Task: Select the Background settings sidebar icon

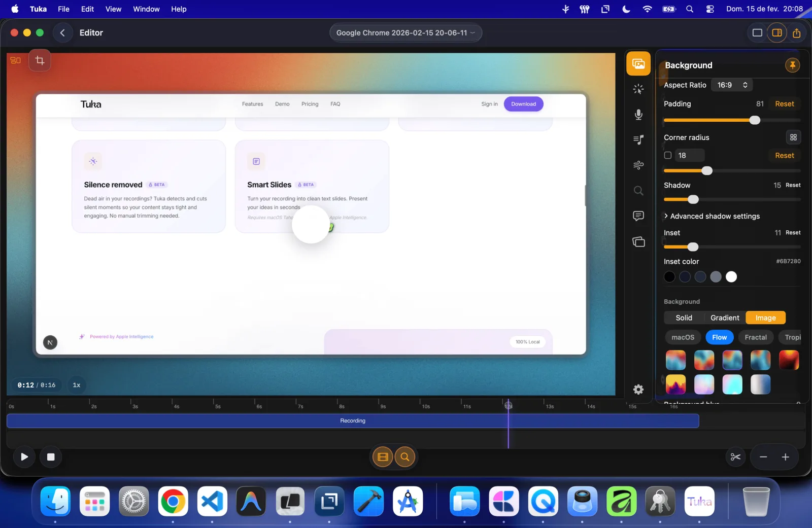Action: [638, 63]
